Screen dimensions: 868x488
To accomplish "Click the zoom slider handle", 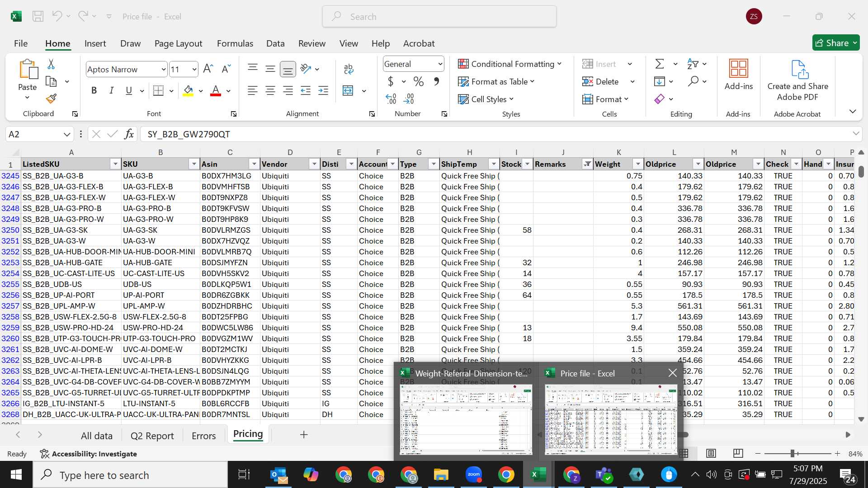I will point(793,453).
